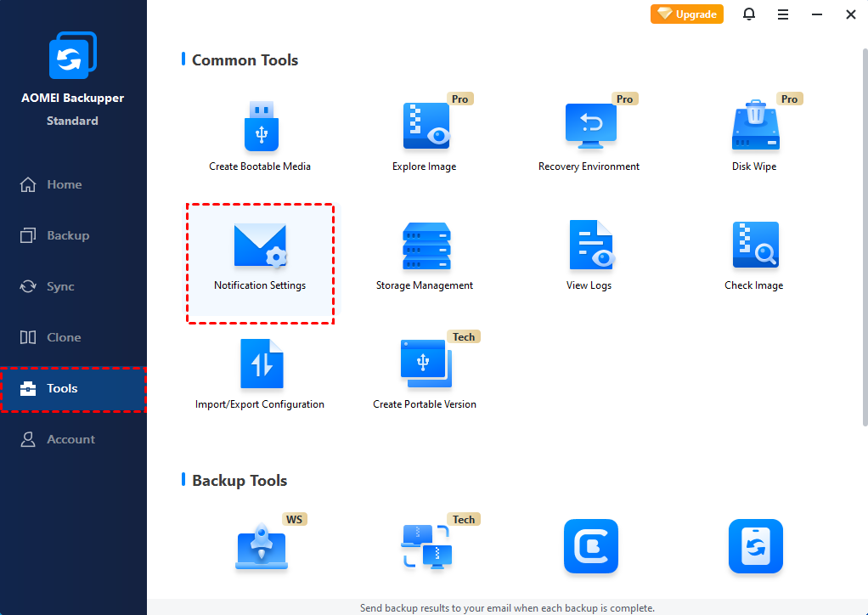Open the Account section in sidebar
Image resolution: width=868 pixels, height=615 pixels.
[73, 439]
